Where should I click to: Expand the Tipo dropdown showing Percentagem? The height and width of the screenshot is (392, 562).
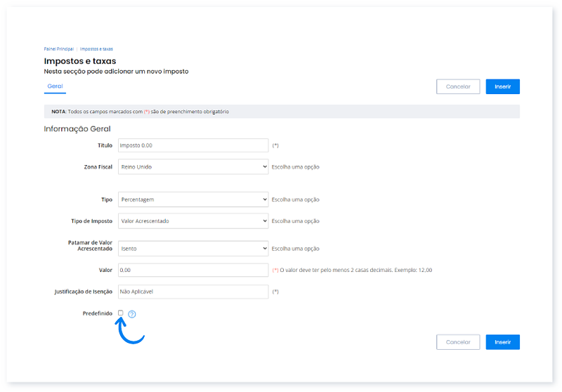pos(193,200)
